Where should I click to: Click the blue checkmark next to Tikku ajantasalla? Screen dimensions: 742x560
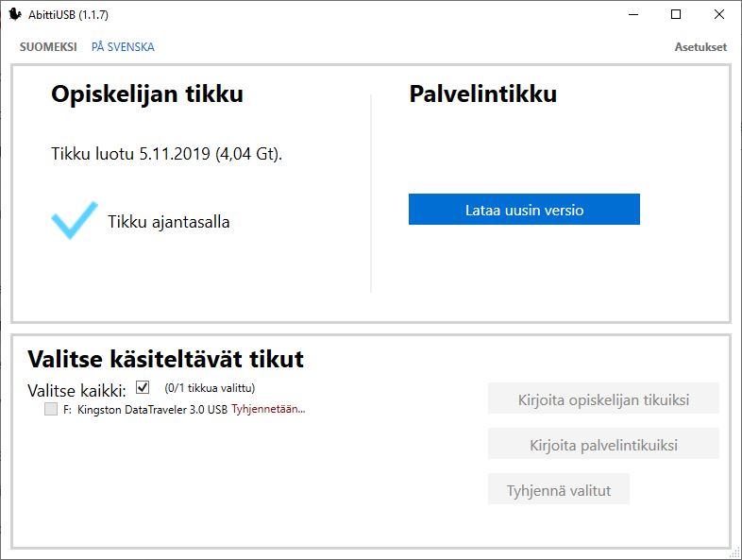pos(74,219)
